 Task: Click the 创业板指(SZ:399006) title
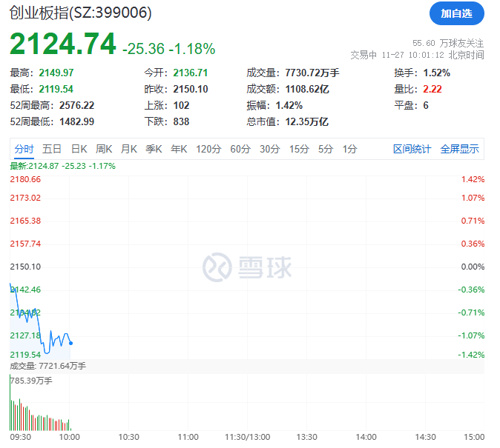point(80,13)
